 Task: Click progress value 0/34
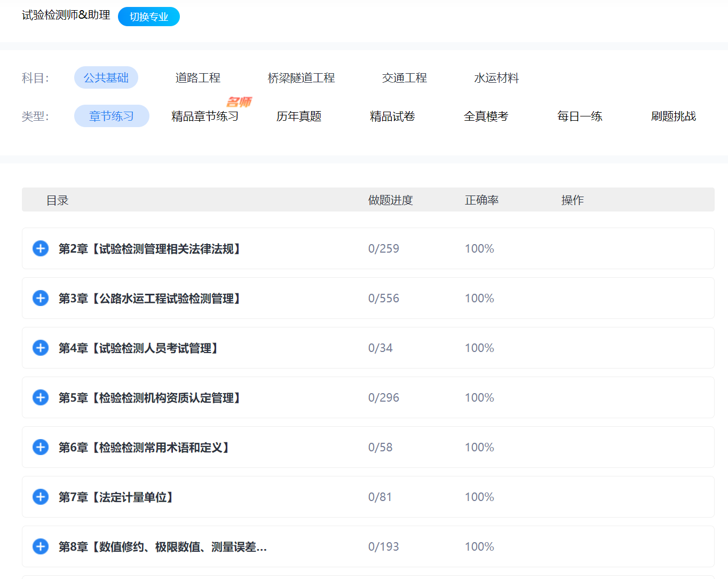(x=381, y=348)
